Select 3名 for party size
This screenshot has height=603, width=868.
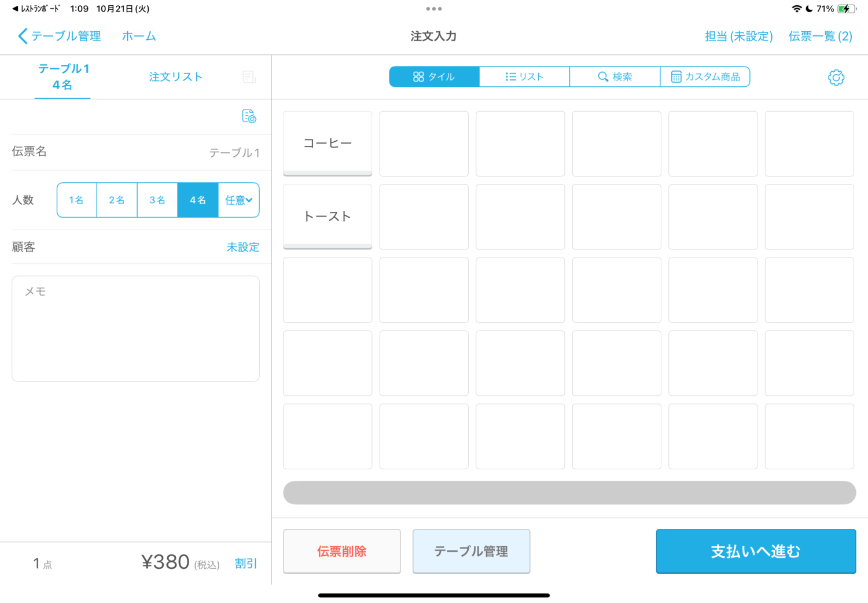tap(157, 200)
